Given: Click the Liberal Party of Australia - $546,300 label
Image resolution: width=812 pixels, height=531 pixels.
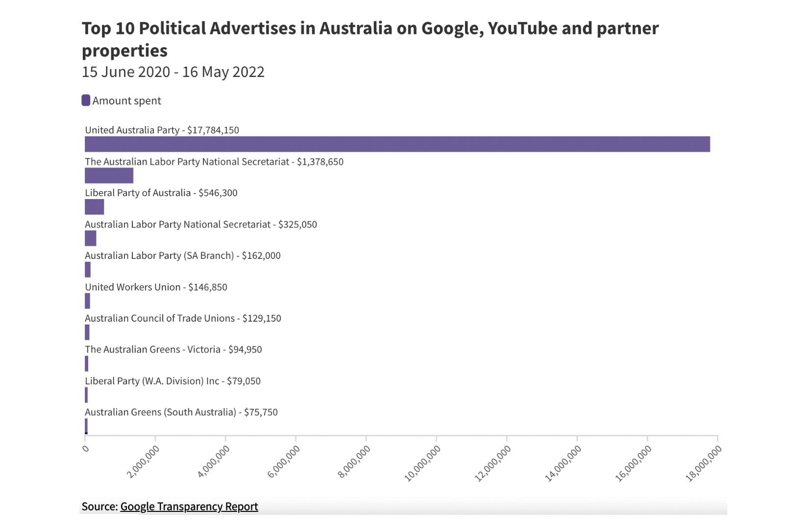Looking at the screenshot, I should tap(161, 193).
